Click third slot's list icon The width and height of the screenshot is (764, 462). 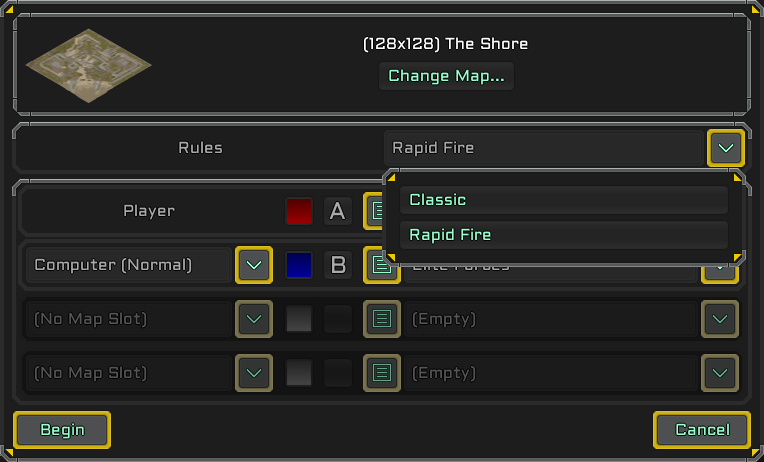[x=380, y=320]
